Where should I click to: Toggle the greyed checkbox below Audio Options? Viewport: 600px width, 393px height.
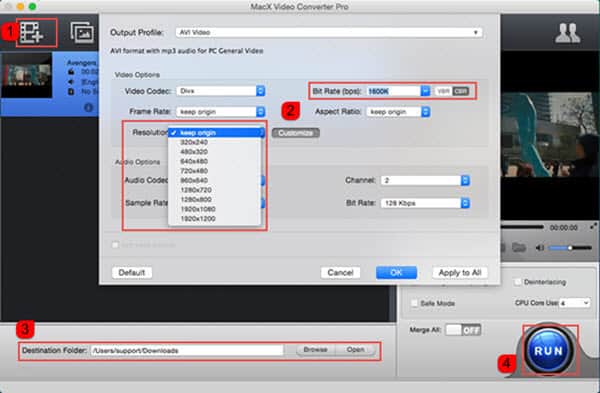[115, 245]
